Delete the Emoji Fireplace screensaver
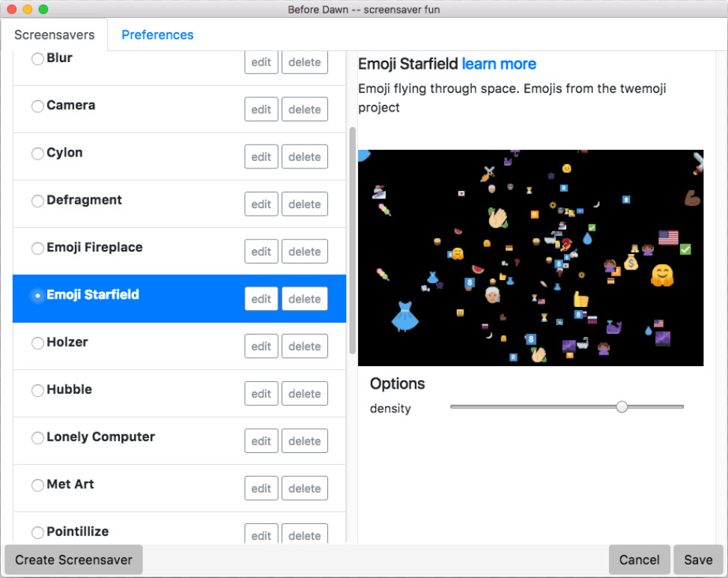The height and width of the screenshot is (578, 728). [305, 251]
